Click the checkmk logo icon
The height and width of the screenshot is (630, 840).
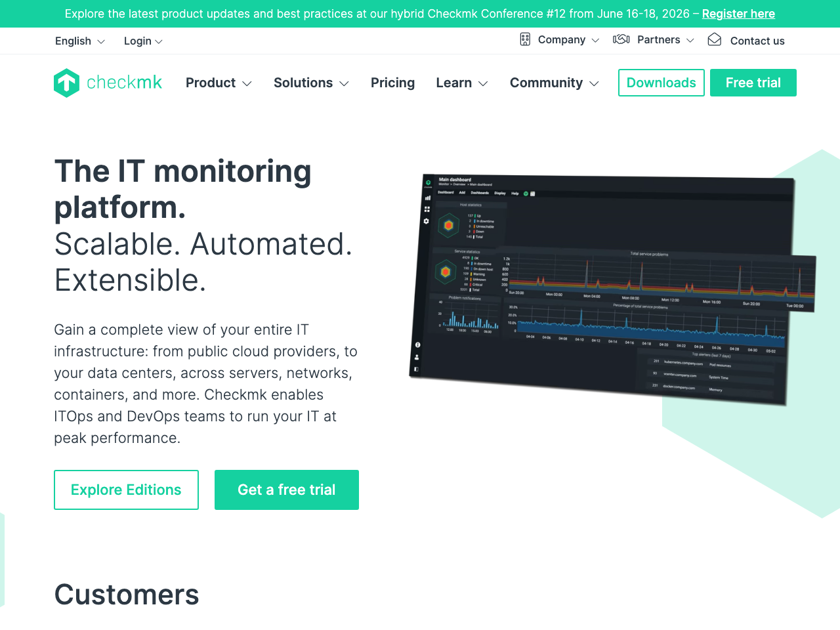66,83
